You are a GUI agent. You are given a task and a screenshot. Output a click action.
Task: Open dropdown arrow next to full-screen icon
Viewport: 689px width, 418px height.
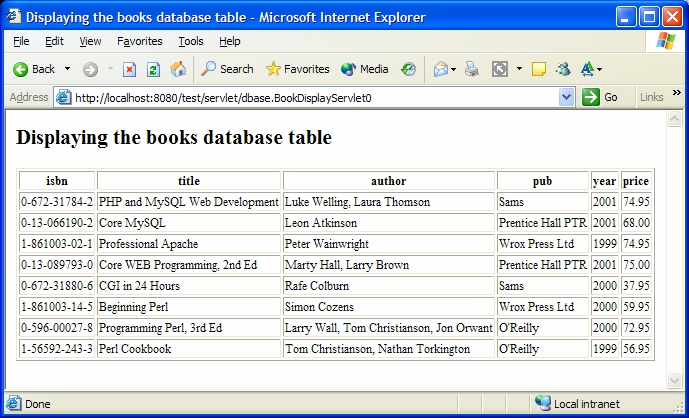519,69
